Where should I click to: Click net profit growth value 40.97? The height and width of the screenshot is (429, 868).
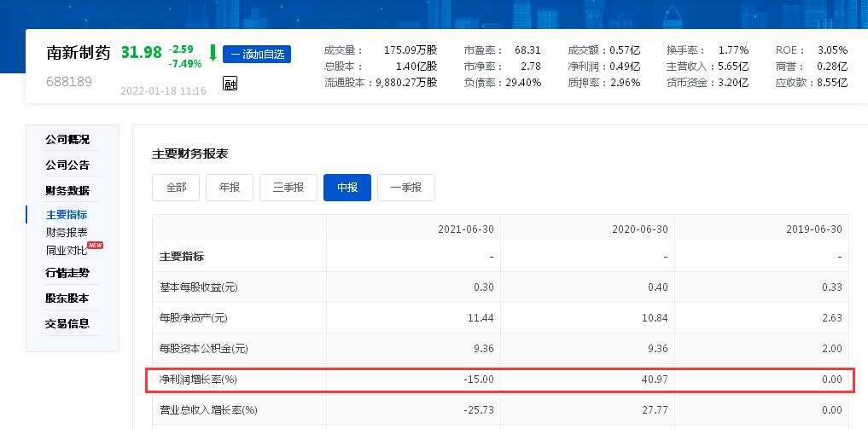(655, 380)
